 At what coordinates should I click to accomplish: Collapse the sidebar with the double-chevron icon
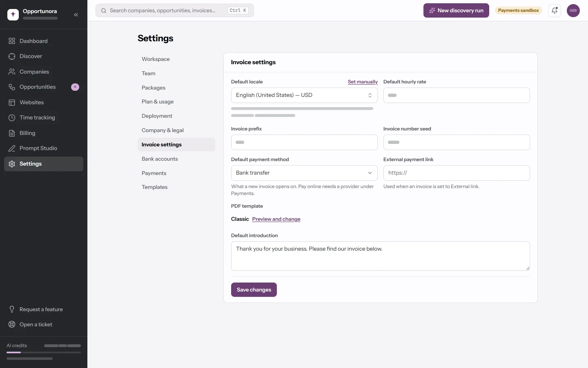tap(76, 15)
